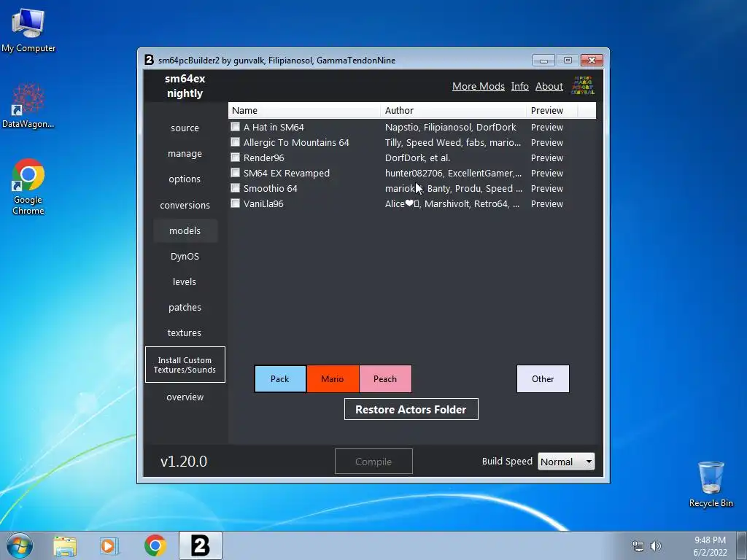The image size is (747, 560).
Task: Launch Google Chrome from the desktop
Action: click(x=28, y=186)
